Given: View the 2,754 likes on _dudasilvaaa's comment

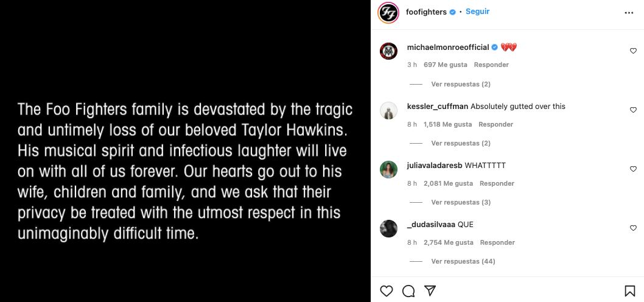Looking at the screenshot, I should tap(449, 242).
